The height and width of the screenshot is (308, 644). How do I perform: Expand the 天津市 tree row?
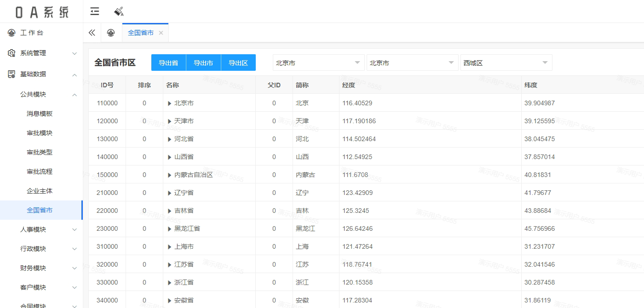click(170, 121)
